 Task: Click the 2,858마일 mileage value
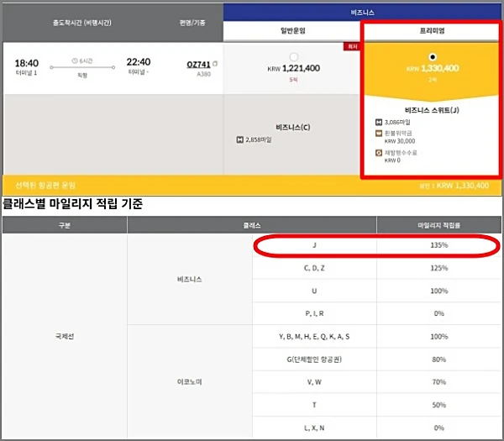click(x=259, y=139)
